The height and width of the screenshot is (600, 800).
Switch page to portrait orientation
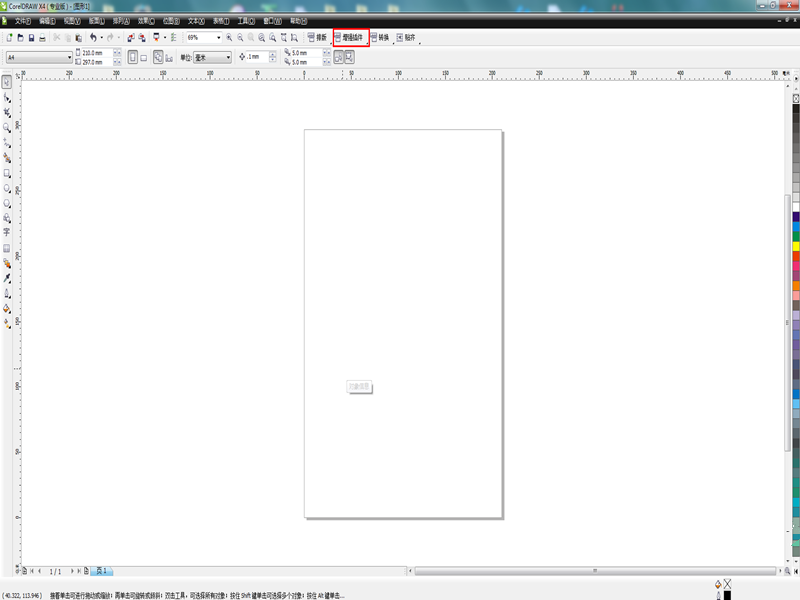[133, 57]
